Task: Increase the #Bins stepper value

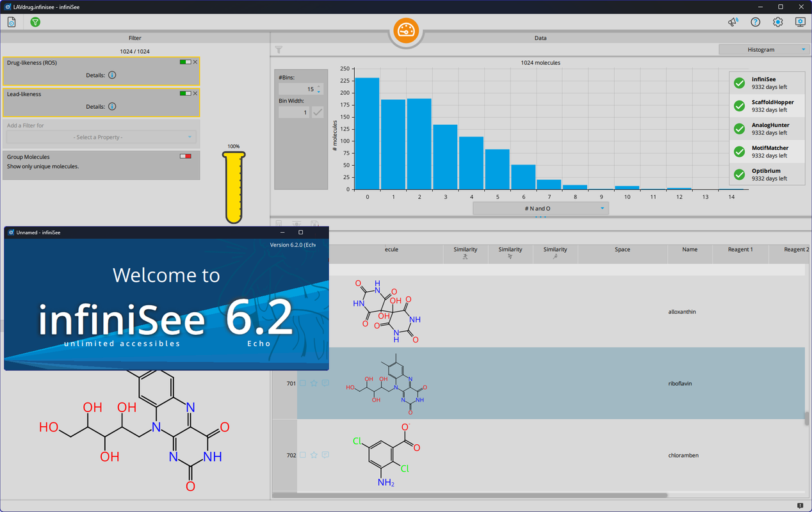Action: tap(319, 86)
